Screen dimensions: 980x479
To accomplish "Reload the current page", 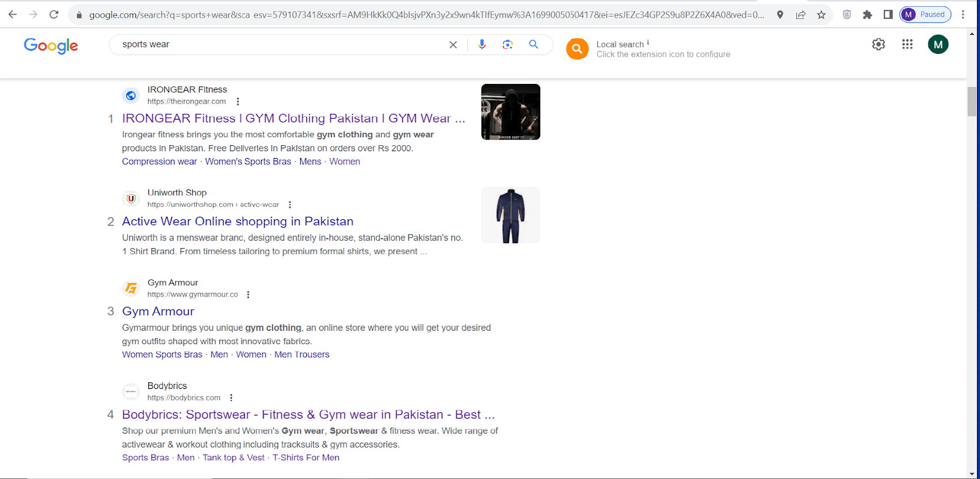I will click(x=54, y=15).
